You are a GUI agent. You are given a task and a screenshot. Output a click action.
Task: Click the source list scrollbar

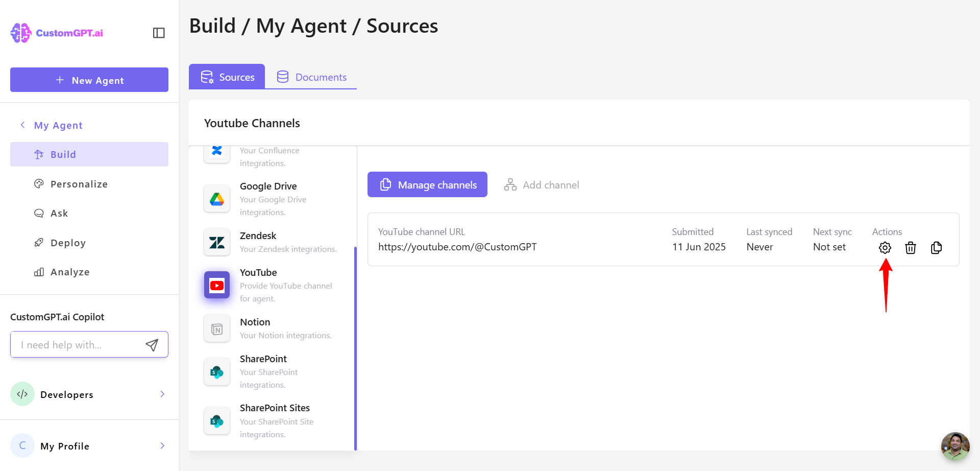tap(355, 348)
